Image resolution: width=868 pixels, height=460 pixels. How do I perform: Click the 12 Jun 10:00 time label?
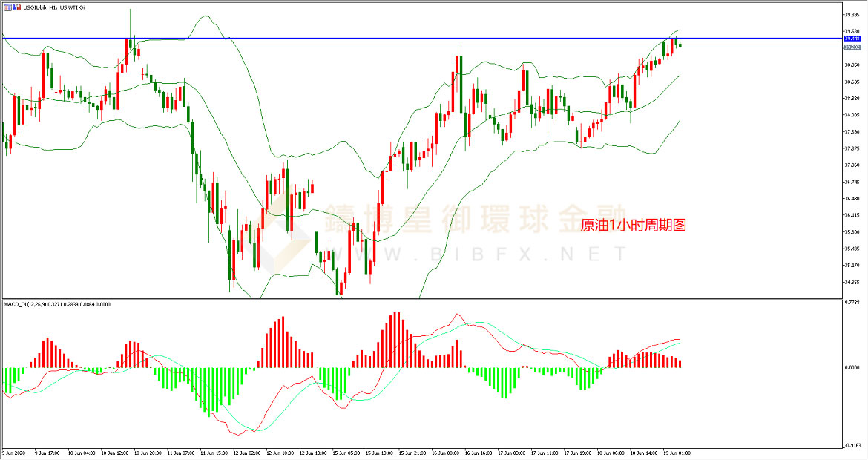[x=280, y=453]
